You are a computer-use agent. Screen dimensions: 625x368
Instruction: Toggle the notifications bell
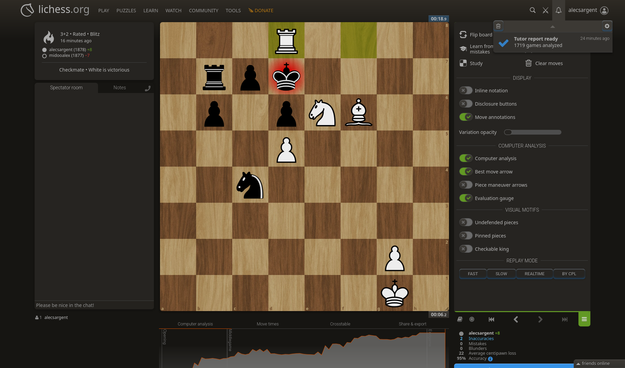[558, 10]
